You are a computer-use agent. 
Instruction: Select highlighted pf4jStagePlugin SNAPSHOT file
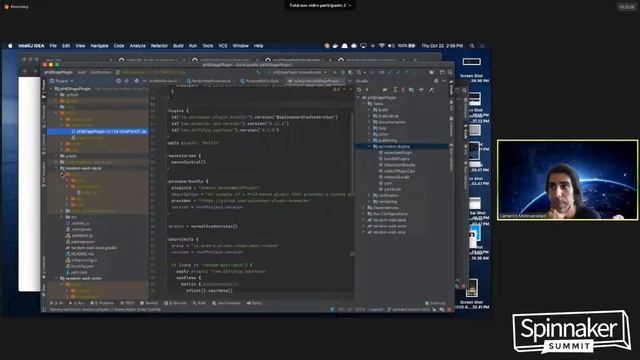[x=98, y=131]
